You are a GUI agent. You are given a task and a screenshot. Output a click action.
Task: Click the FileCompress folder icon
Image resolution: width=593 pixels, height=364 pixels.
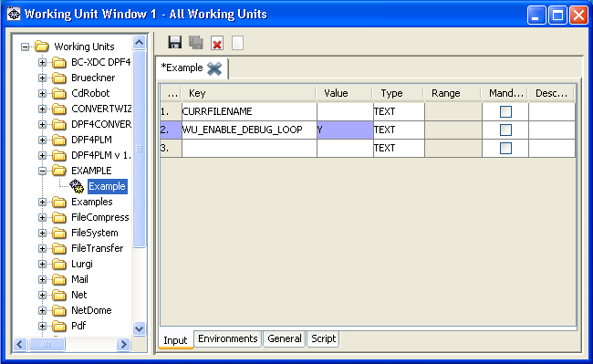point(59,217)
